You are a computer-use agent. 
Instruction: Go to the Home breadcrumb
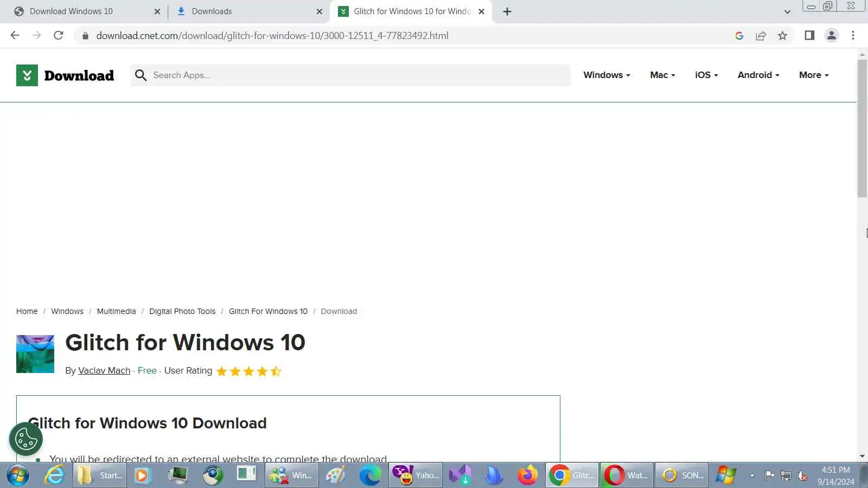pos(27,311)
